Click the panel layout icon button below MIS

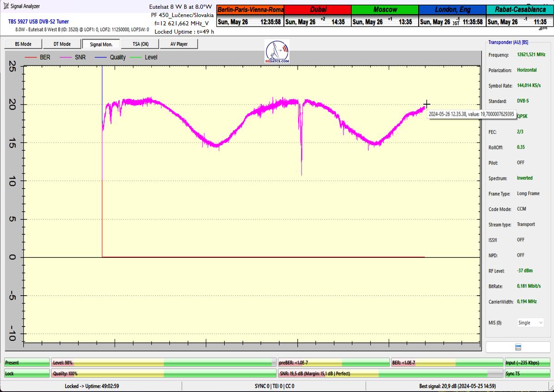coord(518,347)
